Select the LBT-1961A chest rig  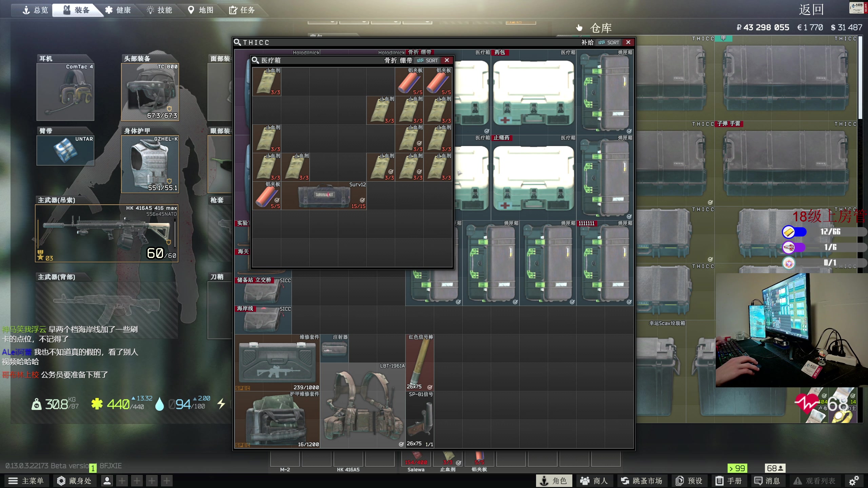[363, 405]
